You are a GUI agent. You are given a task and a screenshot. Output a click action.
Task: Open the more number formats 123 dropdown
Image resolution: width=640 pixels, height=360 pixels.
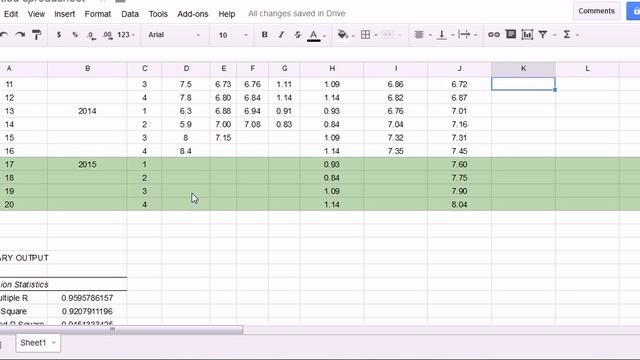pyautogui.click(x=126, y=35)
